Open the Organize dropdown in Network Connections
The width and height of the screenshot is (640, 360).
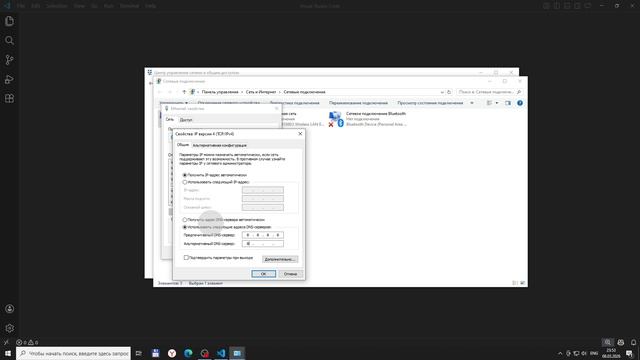pyautogui.click(x=174, y=102)
